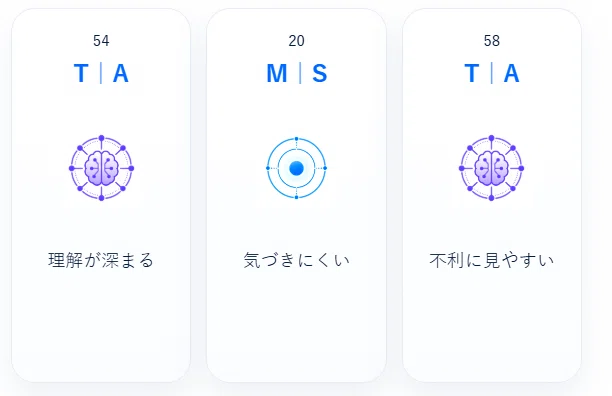Click the number 54 at the card top

tap(101, 41)
